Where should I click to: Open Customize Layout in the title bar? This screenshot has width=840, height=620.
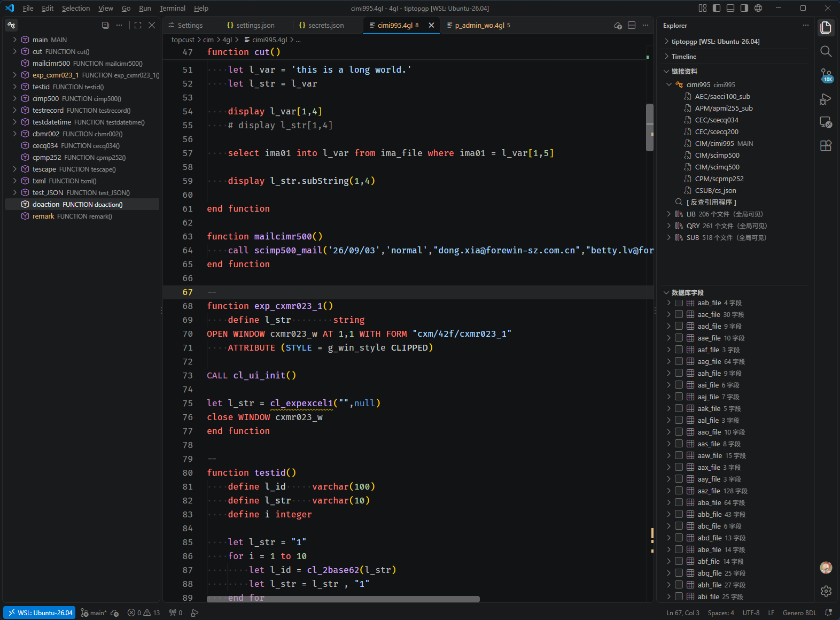pyautogui.click(x=703, y=8)
